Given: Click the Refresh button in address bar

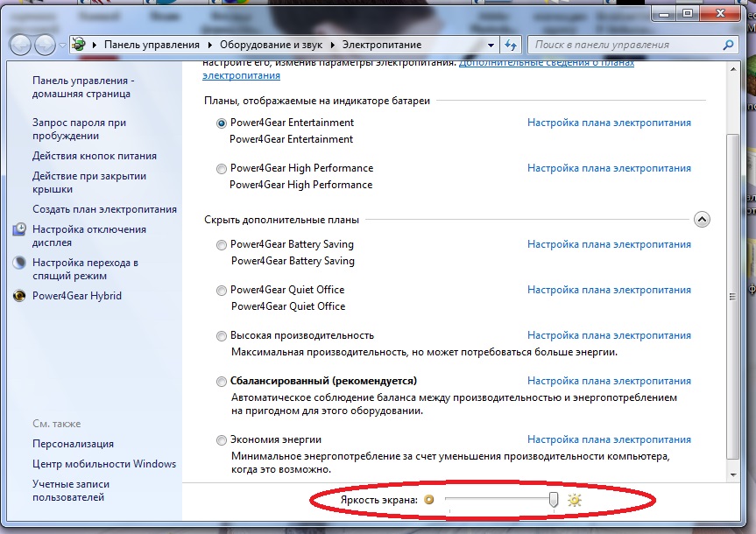Looking at the screenshot, I should tap(511, 46).
